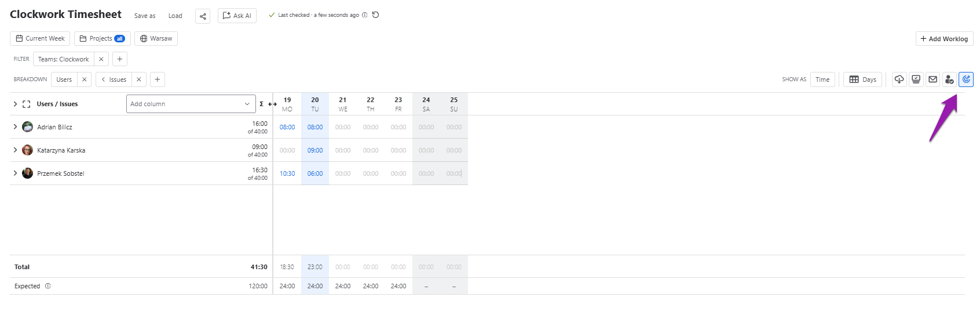Viewport: 980px width, 315px height.
Task: Select the 25 SU column header
Action: coord(454,104)
